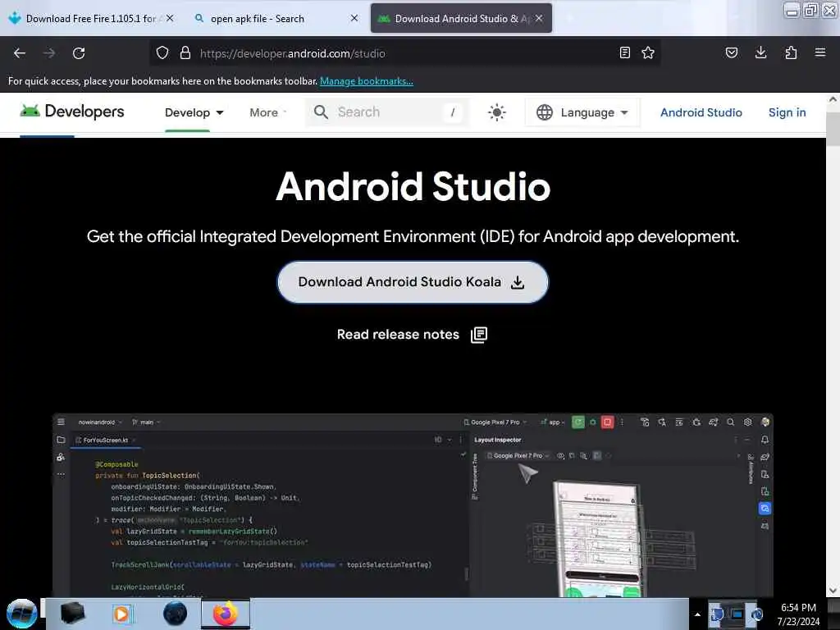This screenshot has width=840, height=630.
Task: Click the slash shortcut hint in the search box
Action: (x=453, y=112)
